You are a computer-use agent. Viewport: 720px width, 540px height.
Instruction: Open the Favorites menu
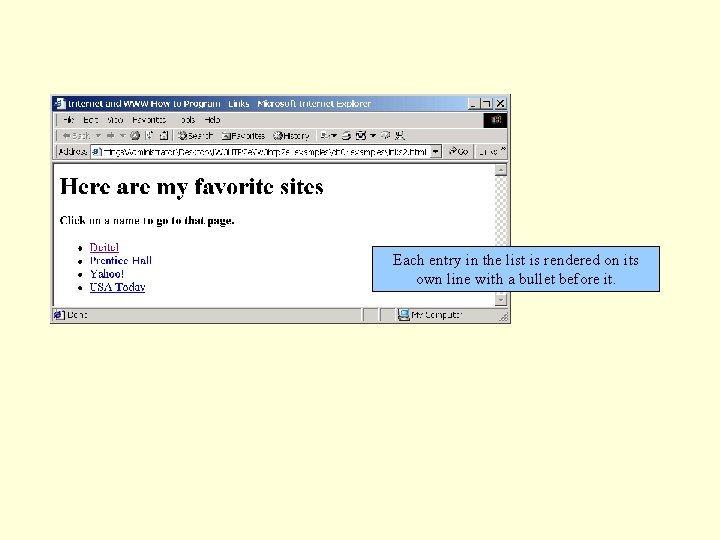coord(149,120)
